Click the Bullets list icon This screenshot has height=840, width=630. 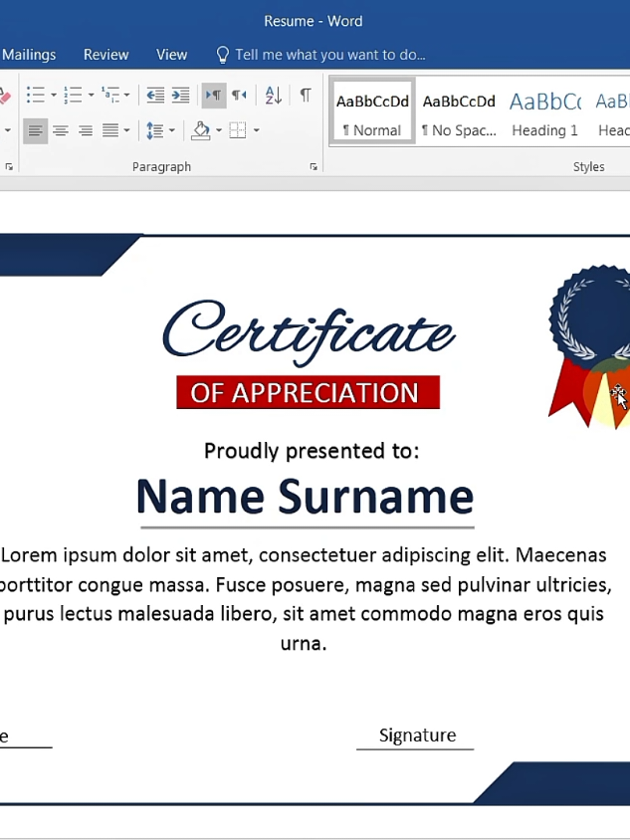point(36,96)
